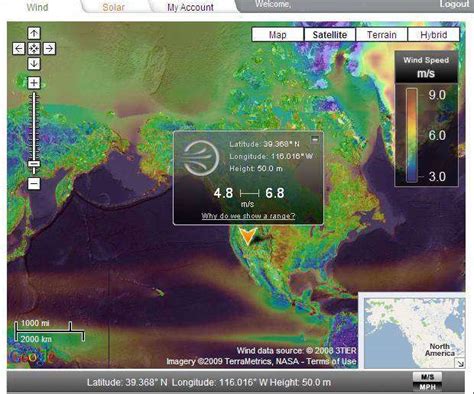Open 'Why do we show a range?' link
The height and width of the screenshot is (394, 474).
248,216
